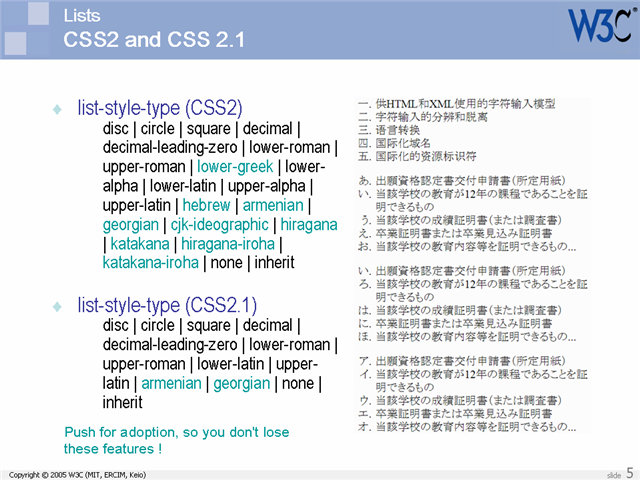Click 'inherit' at end of CSS2 list
The image size is (640, 480).
pyautogui.click(x=274, y=262)
